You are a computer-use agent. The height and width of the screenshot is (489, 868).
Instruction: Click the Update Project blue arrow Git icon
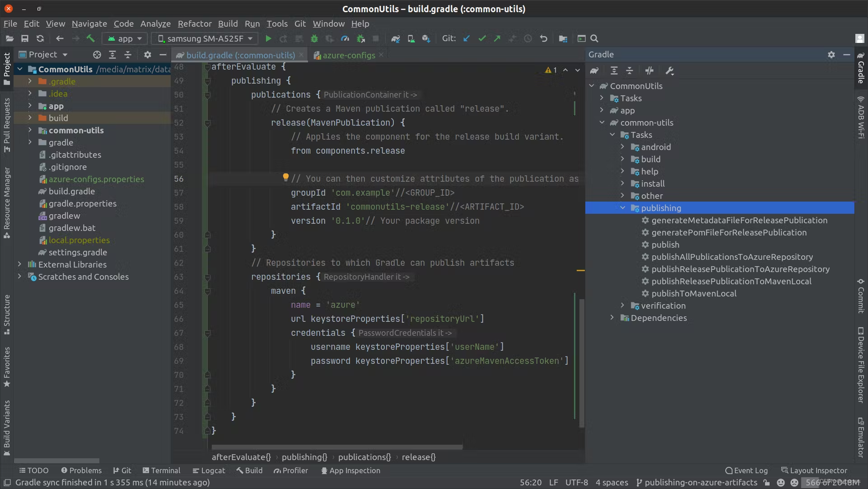(x=467, y=38)
